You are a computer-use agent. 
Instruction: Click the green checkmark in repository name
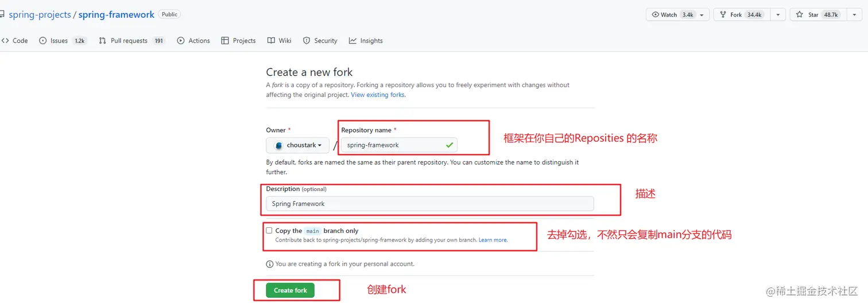[x=449, y=145]
